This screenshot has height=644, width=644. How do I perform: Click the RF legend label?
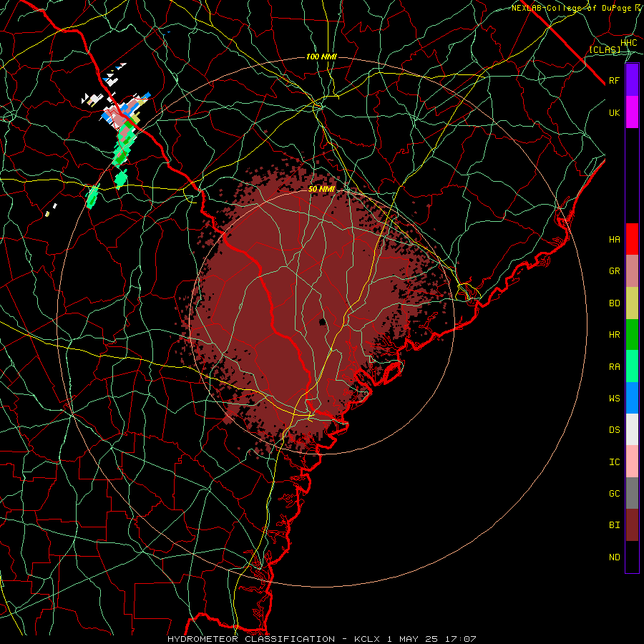tap(615, 80)
